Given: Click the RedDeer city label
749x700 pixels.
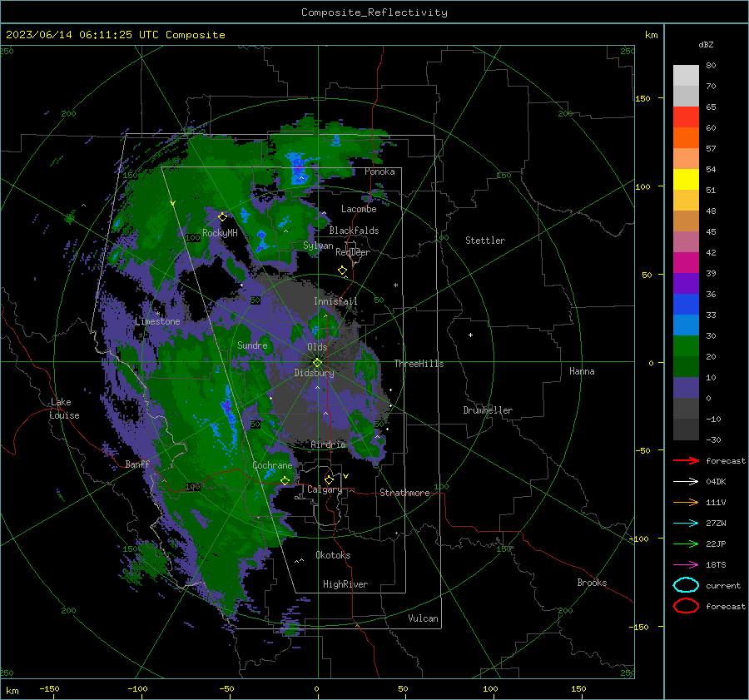Looking at the screenshot, I should pyautogui.click(x=353, y=252).
